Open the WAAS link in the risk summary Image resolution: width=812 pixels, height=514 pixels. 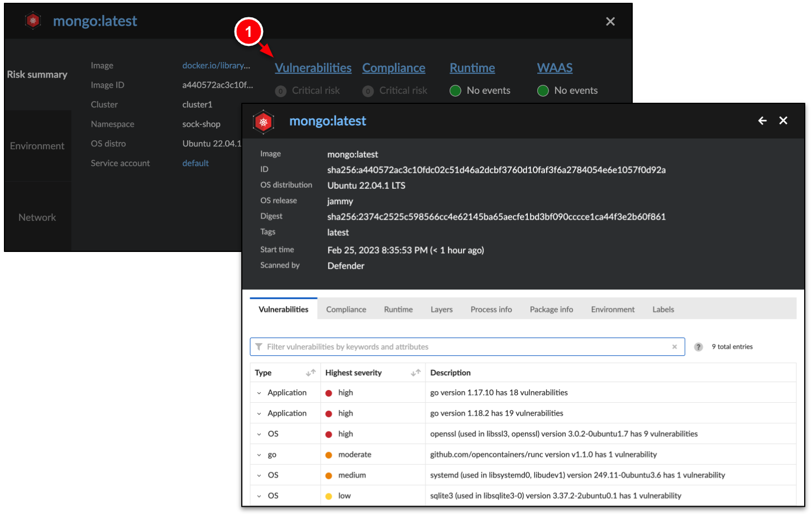coord(555,68)
